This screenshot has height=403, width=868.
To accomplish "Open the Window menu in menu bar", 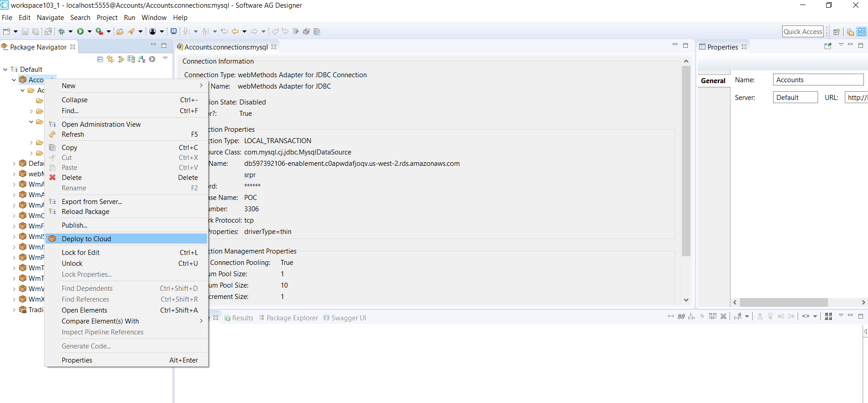I will tap(154, 18).
